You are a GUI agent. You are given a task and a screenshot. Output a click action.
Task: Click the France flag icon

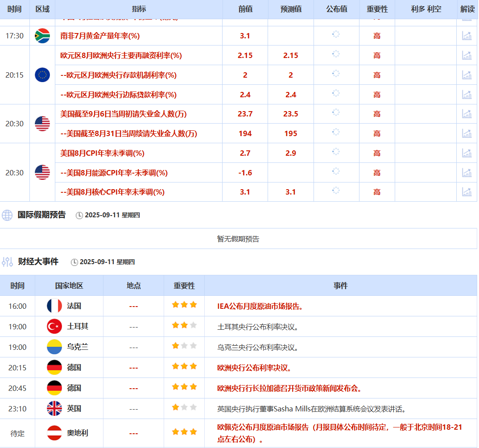point(54,306)
